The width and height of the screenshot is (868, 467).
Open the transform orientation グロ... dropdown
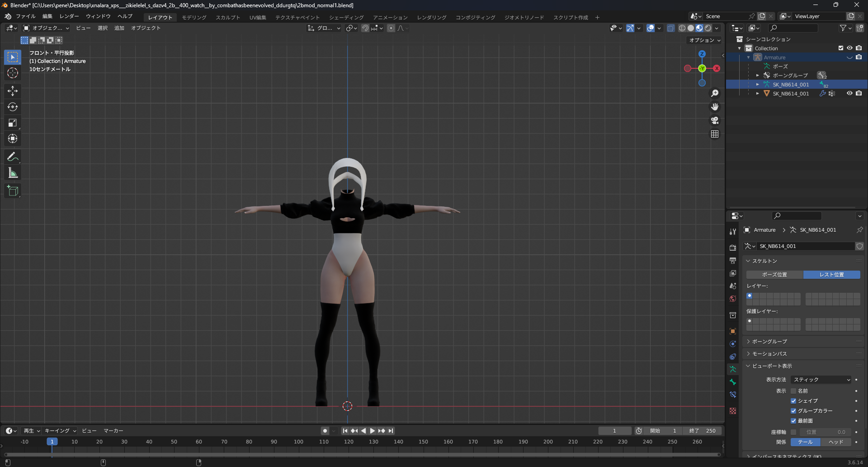point(324,28)
